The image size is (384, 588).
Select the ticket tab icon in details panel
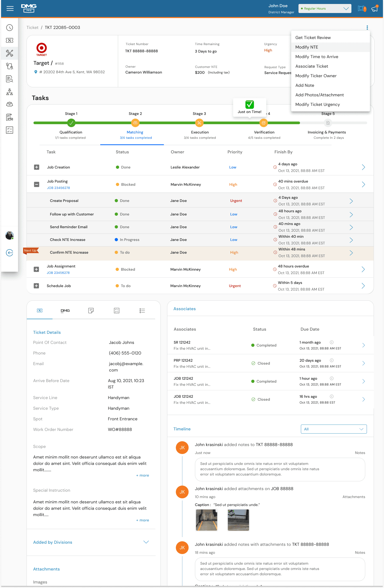[x=40, y=310]
